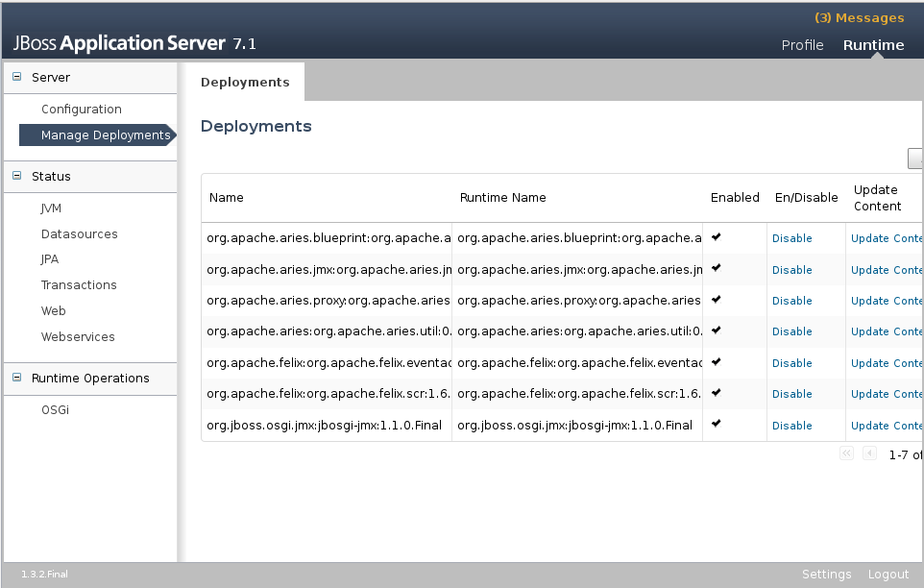924x588 pixels.
Task: Open Settings in the footer
Action: (x=826, y=575)
